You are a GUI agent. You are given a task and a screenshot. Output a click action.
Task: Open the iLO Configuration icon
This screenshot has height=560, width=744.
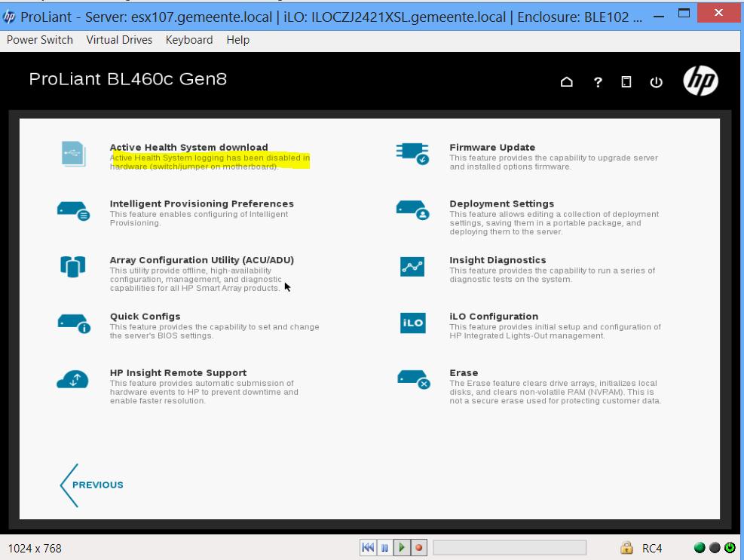(x=412, y=323)
